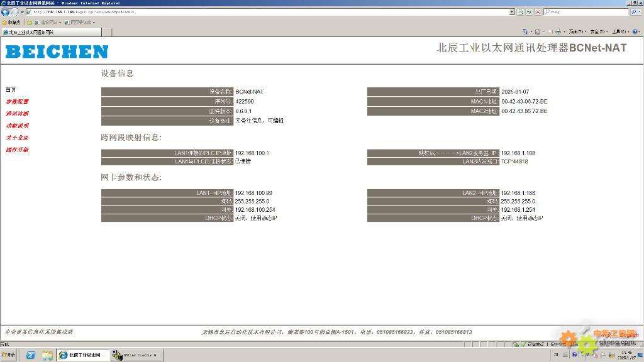644x362 pixels.
Task: Open the Web Slice Gallery favorites item
Action: [80, 22]
